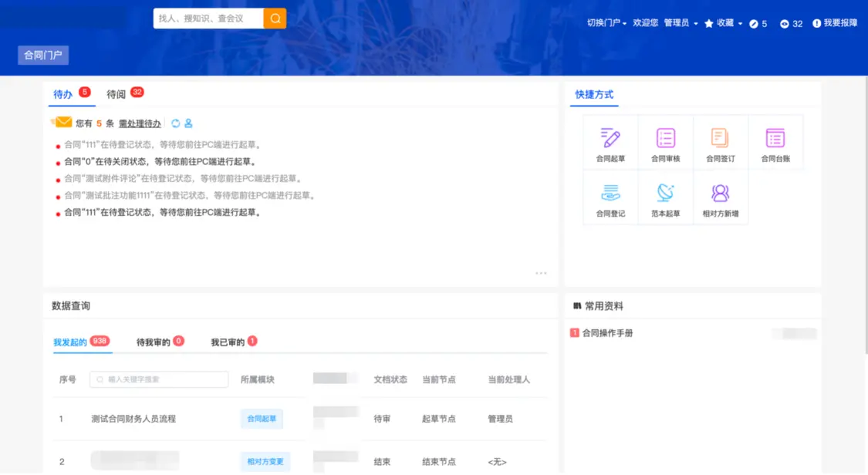
Task: Open the 合同台账 shortcut icon
Action: point(775,138)
